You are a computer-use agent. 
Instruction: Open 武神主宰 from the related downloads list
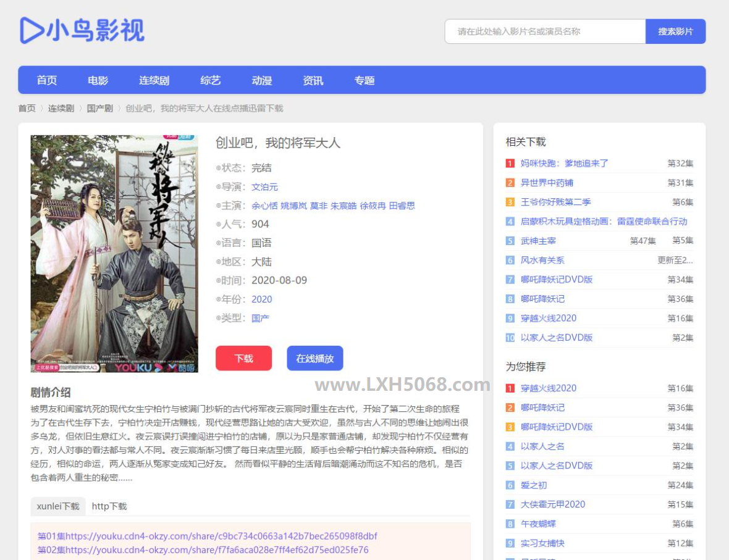pyautogui.click(x=539, y=240)
